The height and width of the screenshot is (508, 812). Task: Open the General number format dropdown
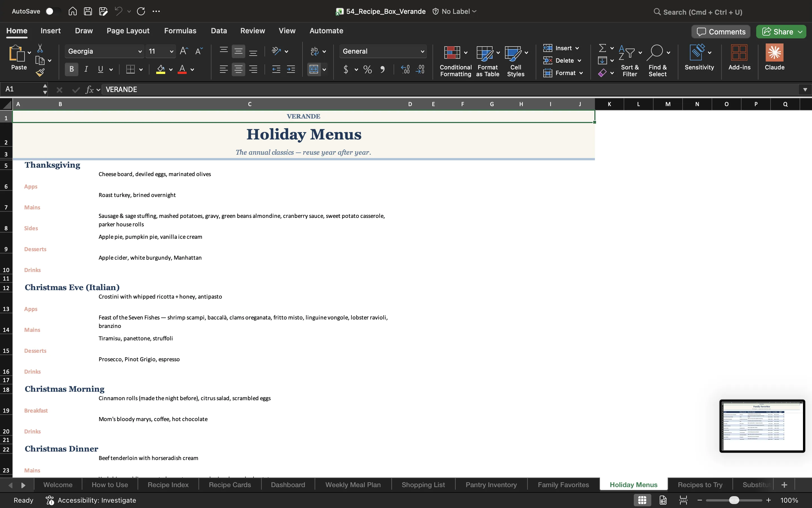[422, 51]
